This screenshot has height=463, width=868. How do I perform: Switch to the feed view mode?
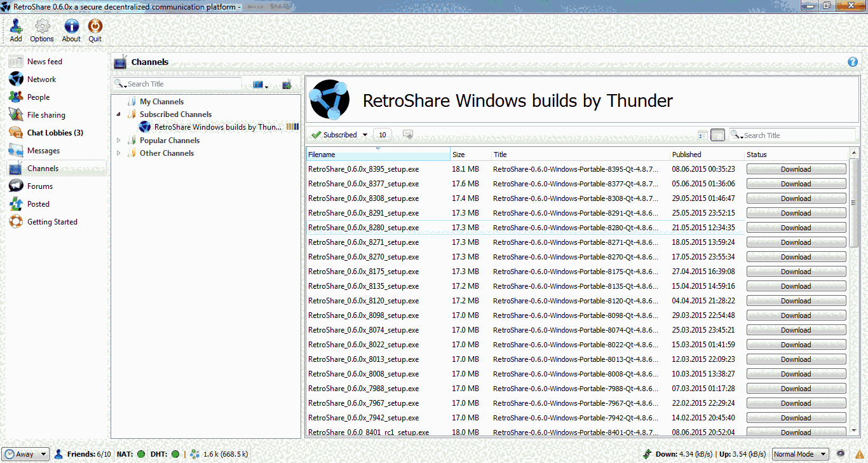[x=703, y=135]
